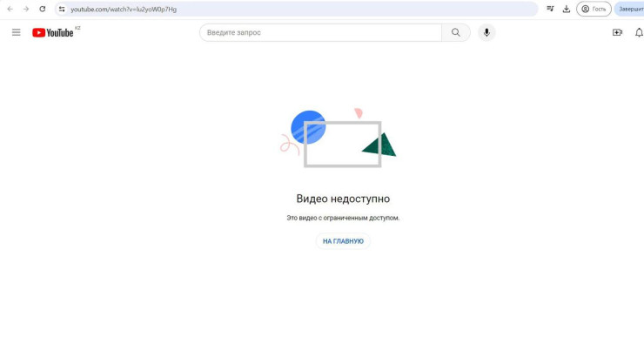Click the Завершить button in browser toolbar
Viewport: 644px width, 351px height.
[x=629, y=9]
